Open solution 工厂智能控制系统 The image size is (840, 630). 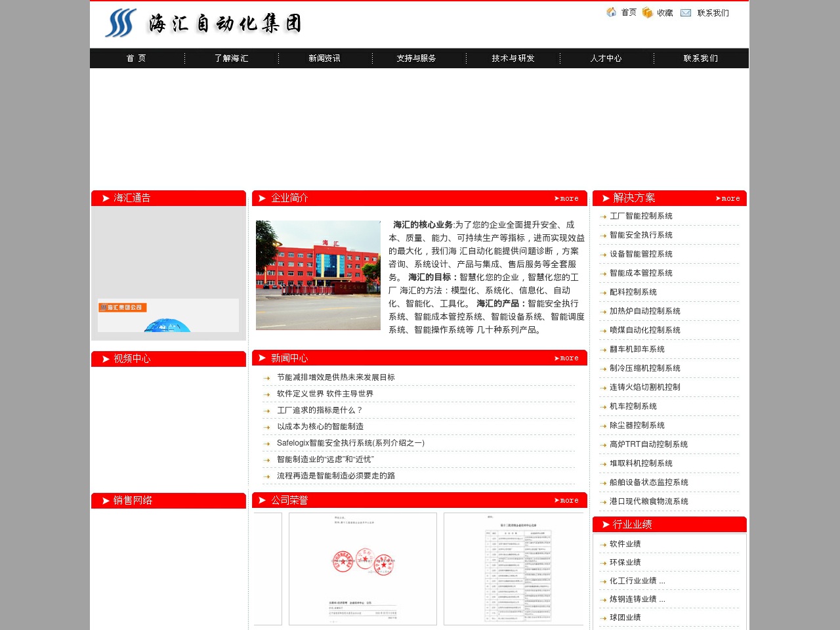tap(641, 216)
